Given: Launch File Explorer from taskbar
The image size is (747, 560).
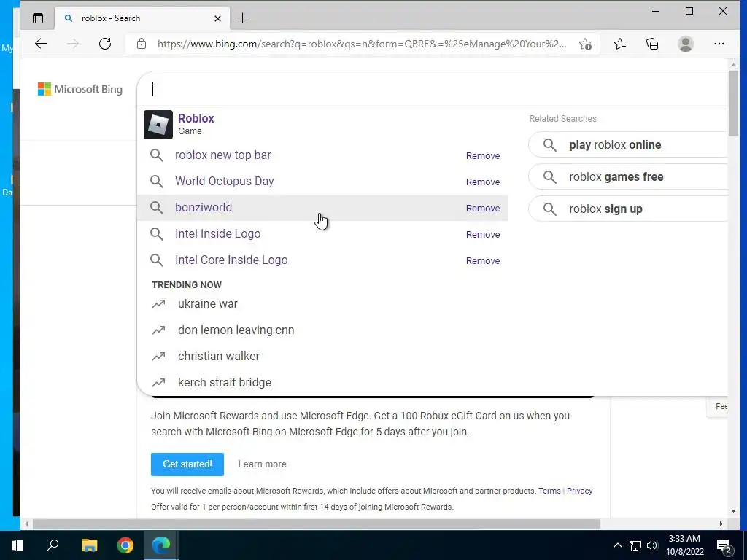Looking at the screenshot, I should [x=89, y=545].
